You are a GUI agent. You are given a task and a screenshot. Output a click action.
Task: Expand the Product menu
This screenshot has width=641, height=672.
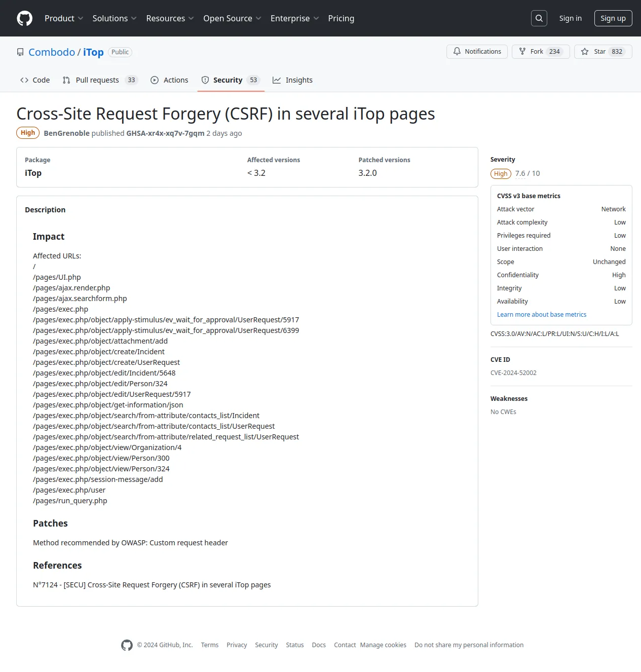point(64,18)
